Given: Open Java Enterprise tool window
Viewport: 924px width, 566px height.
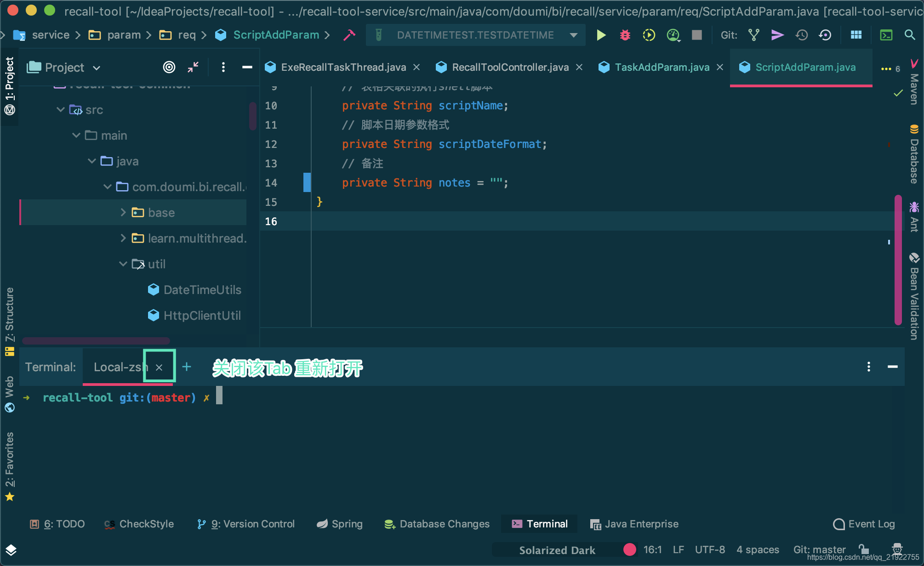Looking at the screenshot, I should (634, 524).
